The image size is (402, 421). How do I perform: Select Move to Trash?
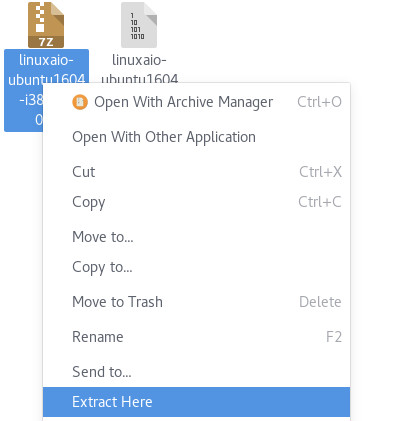coord(197,302)
